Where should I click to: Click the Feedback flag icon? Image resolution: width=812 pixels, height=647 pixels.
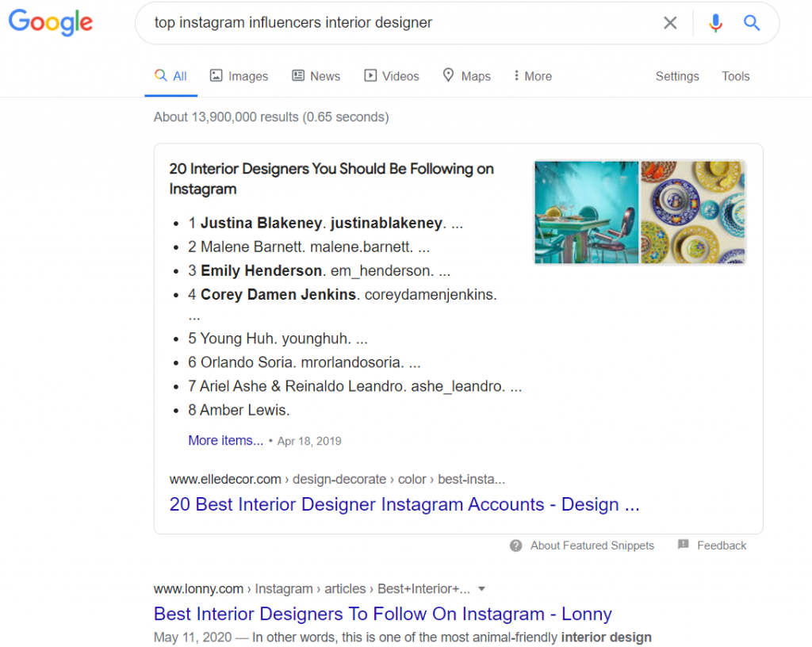pos(684,545)
